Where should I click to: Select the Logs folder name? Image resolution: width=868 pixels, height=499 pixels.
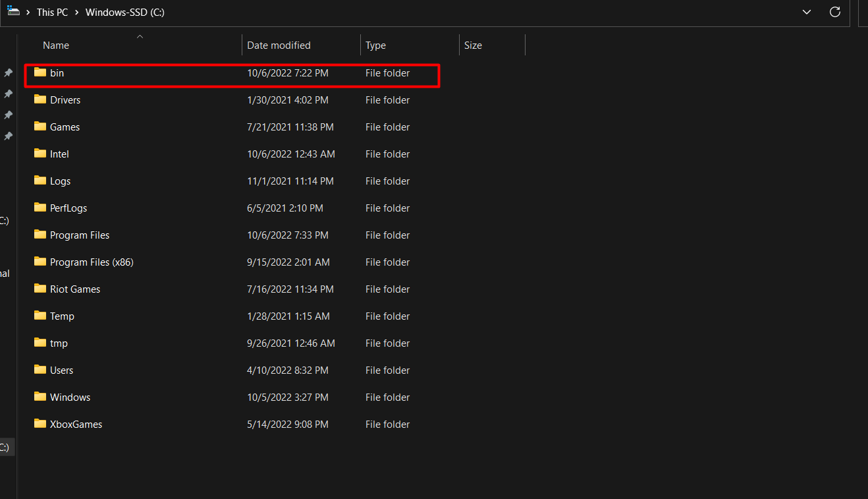click(60, 181)
